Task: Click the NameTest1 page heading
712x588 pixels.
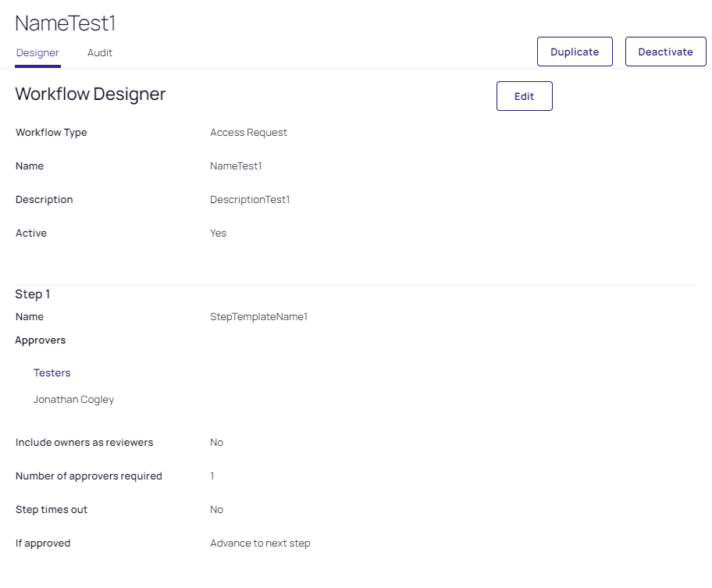Action: pyautogui.click(x=65, y=23)
